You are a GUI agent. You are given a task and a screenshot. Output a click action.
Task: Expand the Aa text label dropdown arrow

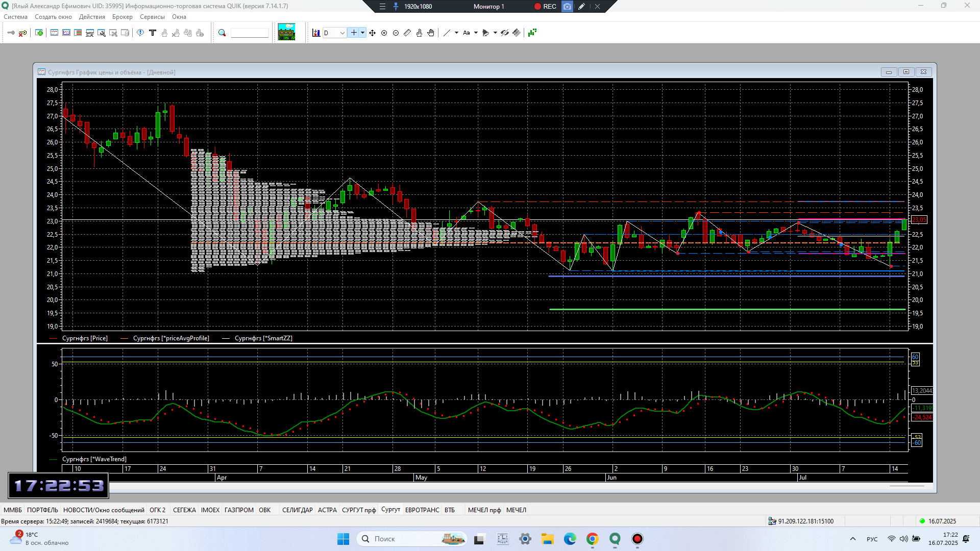coord(476,33)
